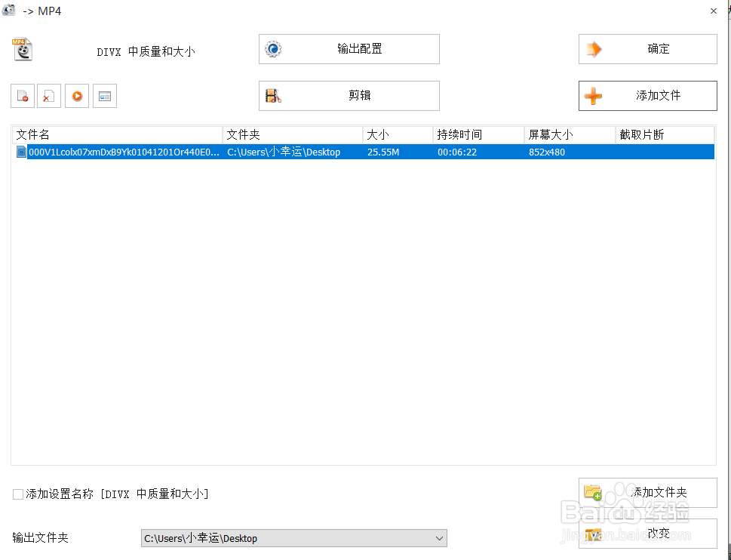
Task: Click the 25.55M size cell
Action: coord(383,152)
